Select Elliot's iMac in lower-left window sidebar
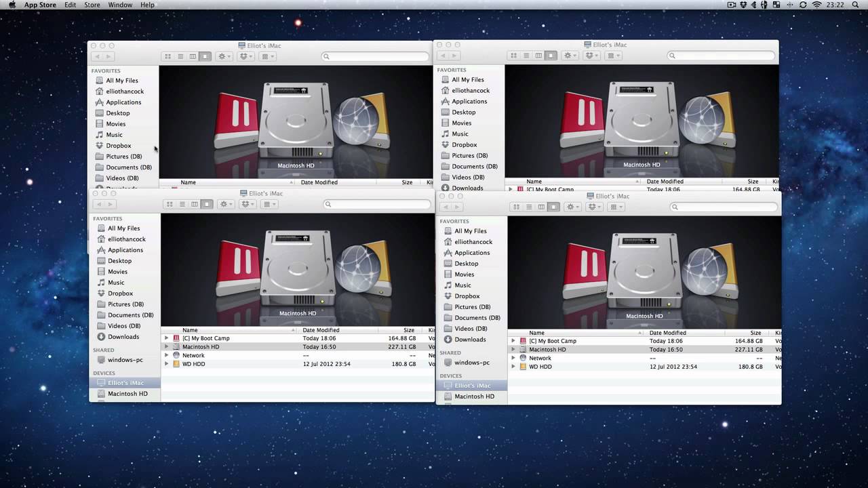 125,383
